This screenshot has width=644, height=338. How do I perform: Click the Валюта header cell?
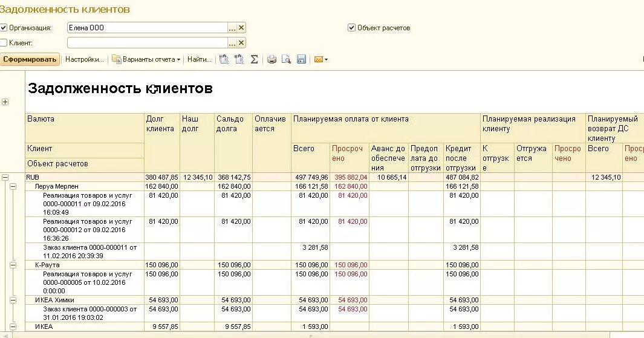click(x=85, y=128)
